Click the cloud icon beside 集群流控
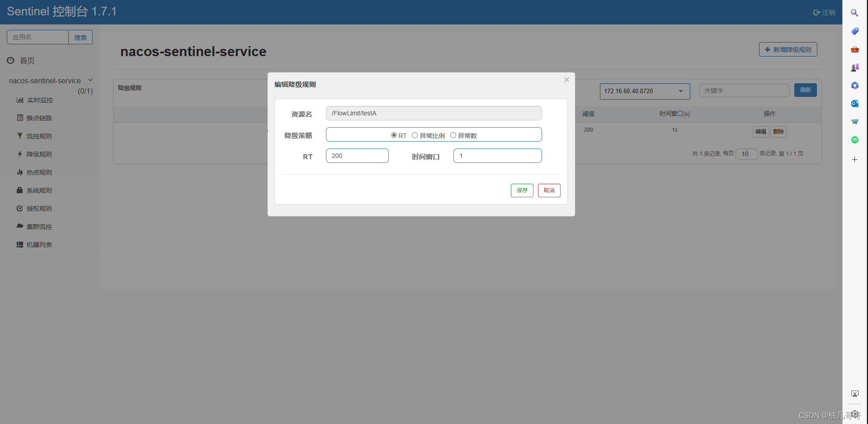Image resolution: width=868 pixels, height=424 pixels. 20,225
